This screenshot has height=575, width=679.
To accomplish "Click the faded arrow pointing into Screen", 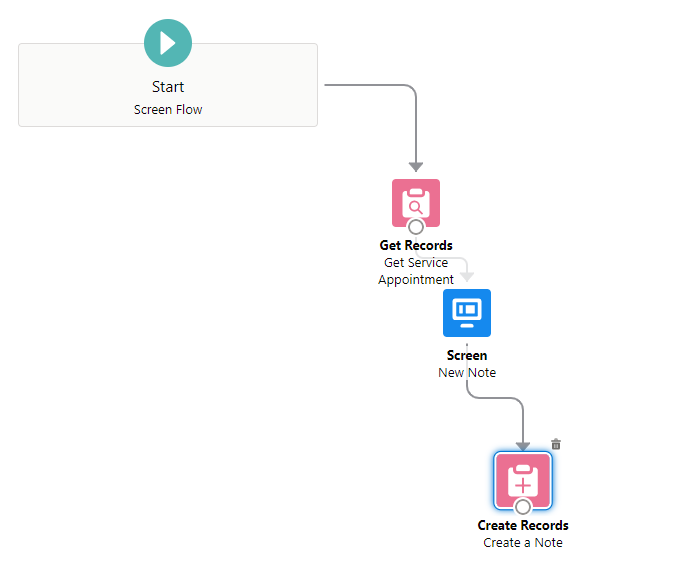I will pos(466,276).
